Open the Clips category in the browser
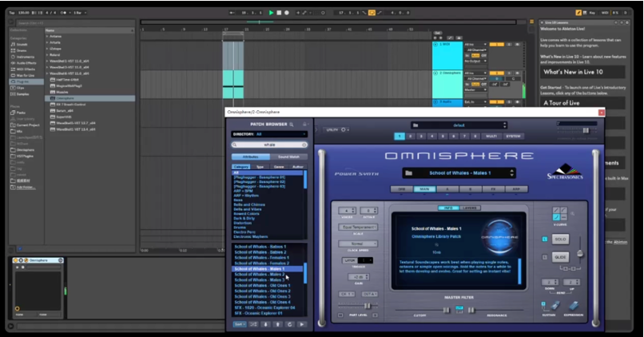Screen dimensions: 644x337 click(20, 87)
